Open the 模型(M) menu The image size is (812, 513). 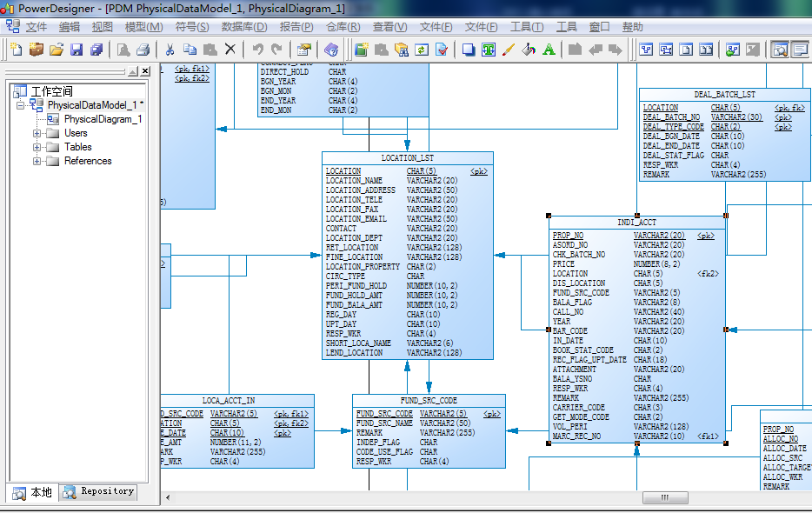[x=143, y=27]
